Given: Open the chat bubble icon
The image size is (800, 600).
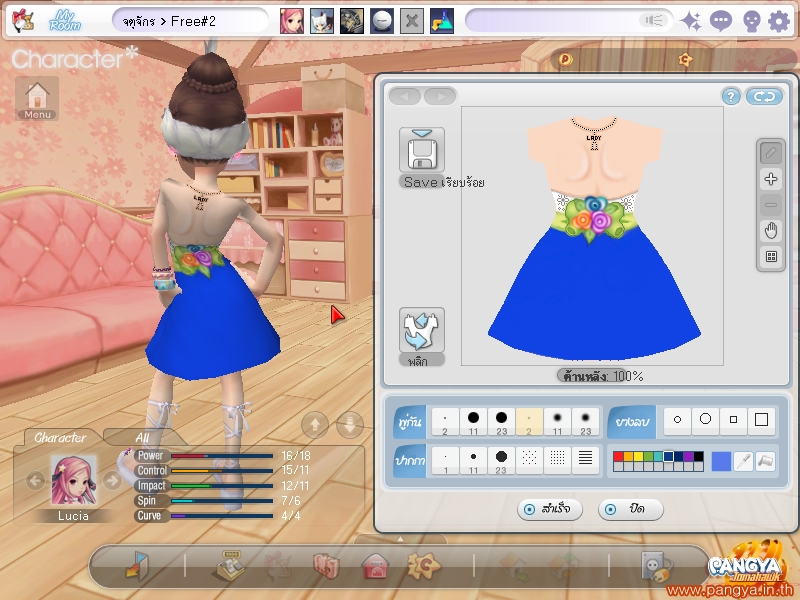Looking at the screenshot, I should tap(720, 21).
